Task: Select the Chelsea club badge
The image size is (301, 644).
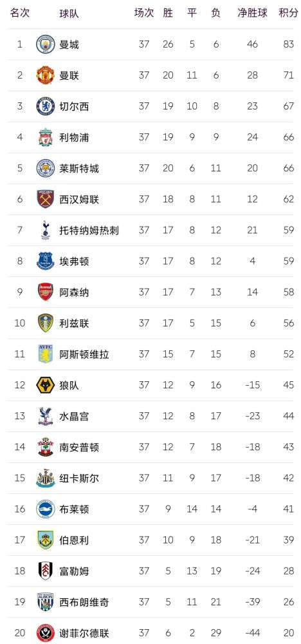Action: tap(45, 106)
